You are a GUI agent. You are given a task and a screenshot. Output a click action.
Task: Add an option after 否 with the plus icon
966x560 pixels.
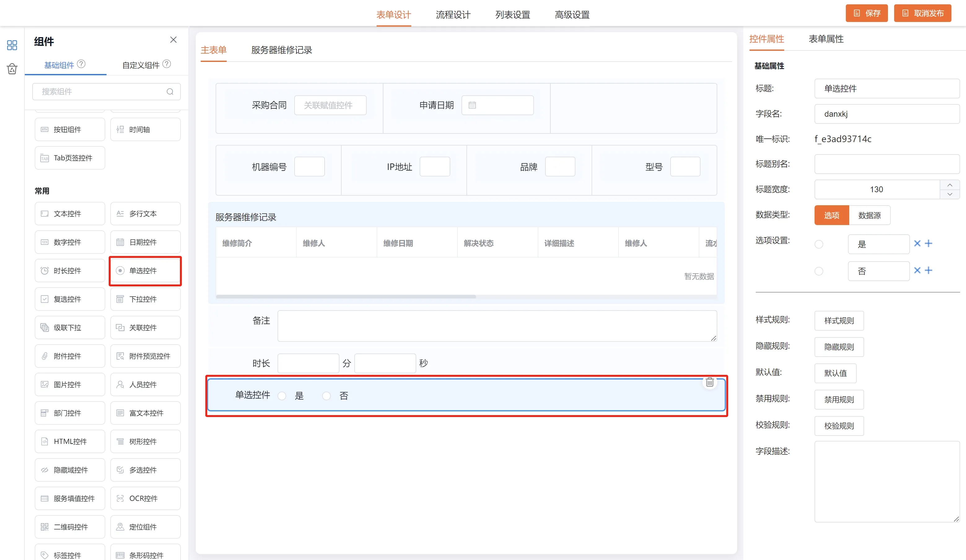click(929, 271)
